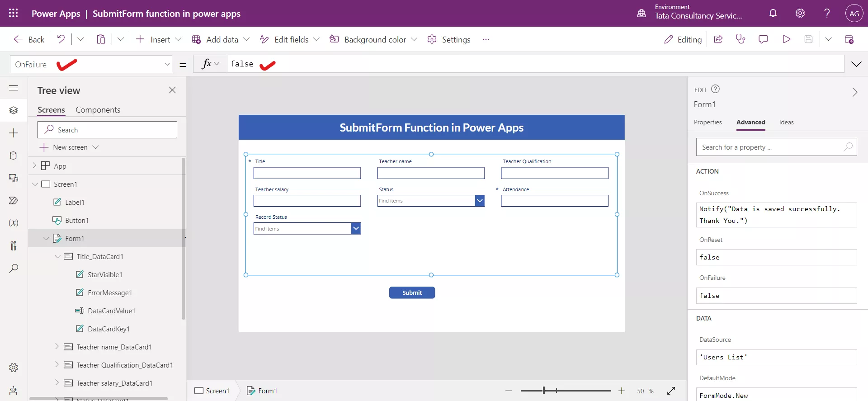Open the Search magnifier in sidebar
868x401 pixels.
pyautogui.click(x=14, y=268)
